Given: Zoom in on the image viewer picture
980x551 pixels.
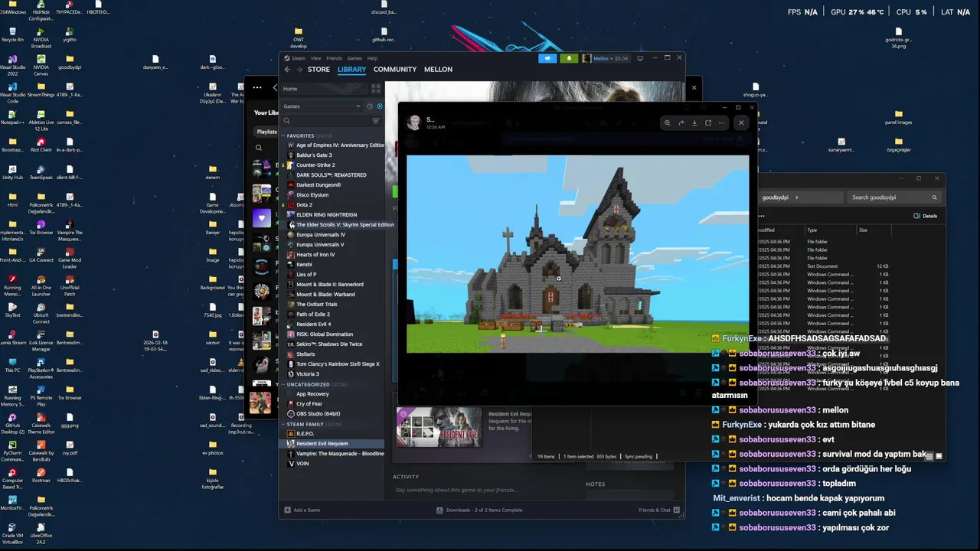Looking at the screenshot, I should point(668,122).
